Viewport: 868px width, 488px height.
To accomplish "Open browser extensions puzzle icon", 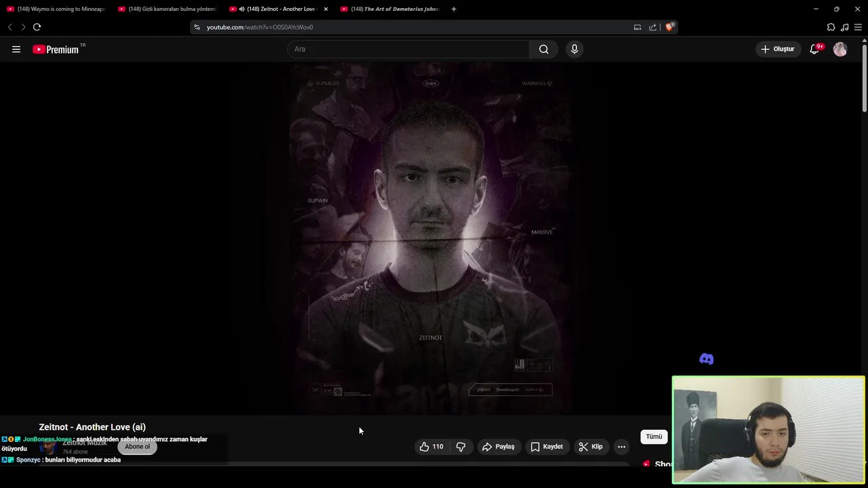I will coord(831,27).
